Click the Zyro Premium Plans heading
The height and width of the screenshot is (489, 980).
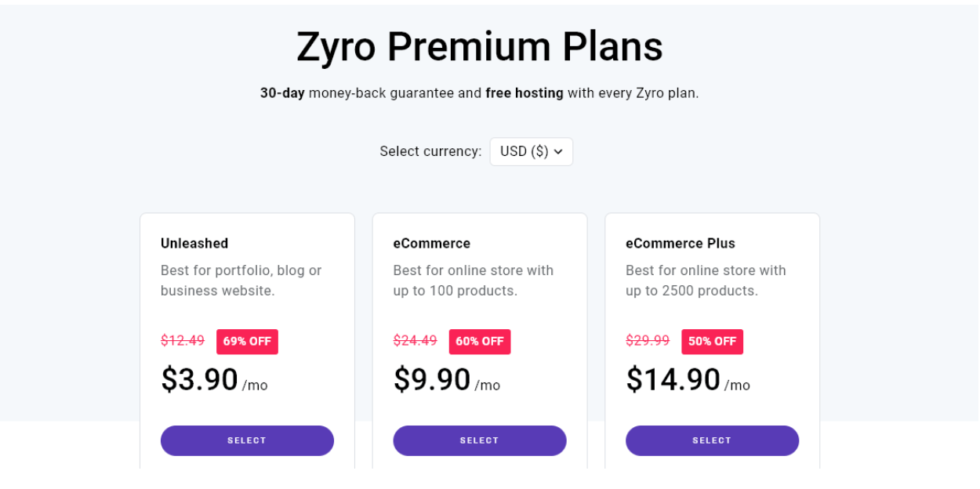480,47
